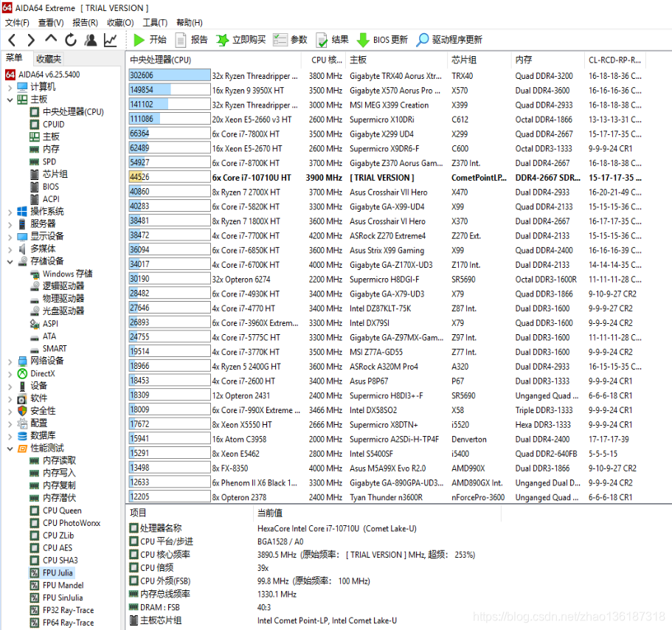Select SPD tree item
672x630 pixels.
(49, 162)
